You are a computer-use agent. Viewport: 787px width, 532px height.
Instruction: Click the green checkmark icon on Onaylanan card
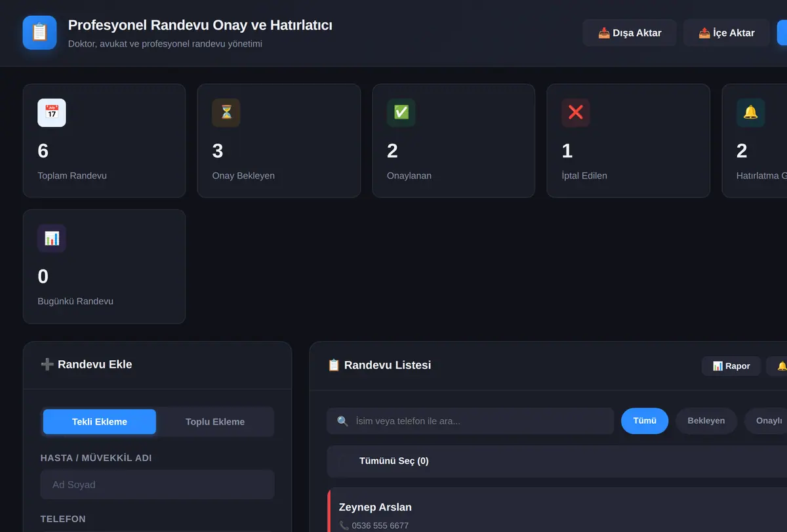[401, 113]
